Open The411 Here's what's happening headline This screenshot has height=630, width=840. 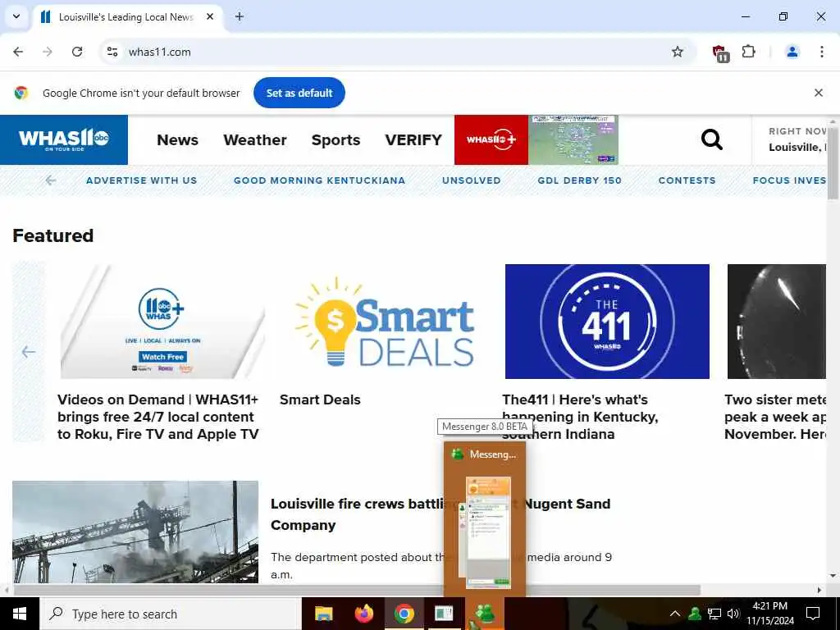(x=580, y=417)
